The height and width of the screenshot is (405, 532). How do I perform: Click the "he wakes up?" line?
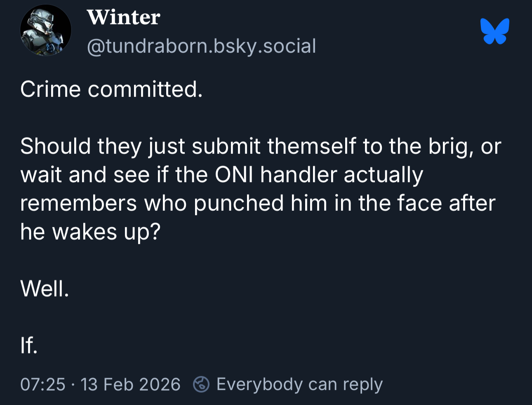90,232
